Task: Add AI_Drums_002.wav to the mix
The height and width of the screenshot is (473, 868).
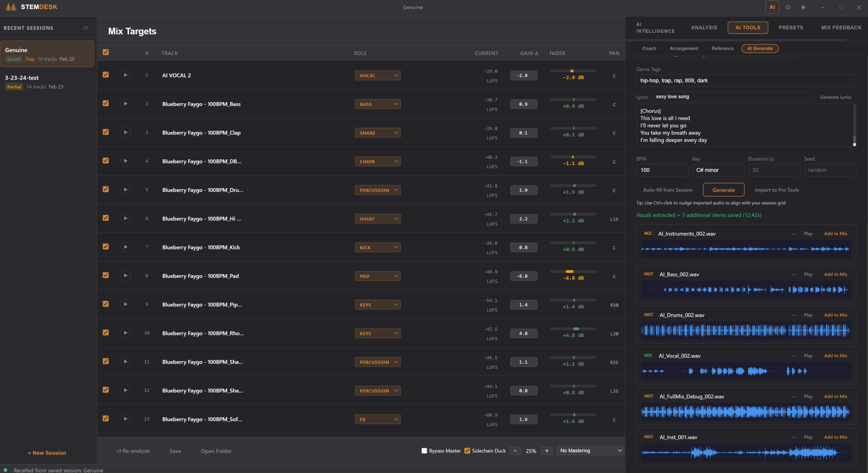Action: pyautogui.click(x=835, y=315)
